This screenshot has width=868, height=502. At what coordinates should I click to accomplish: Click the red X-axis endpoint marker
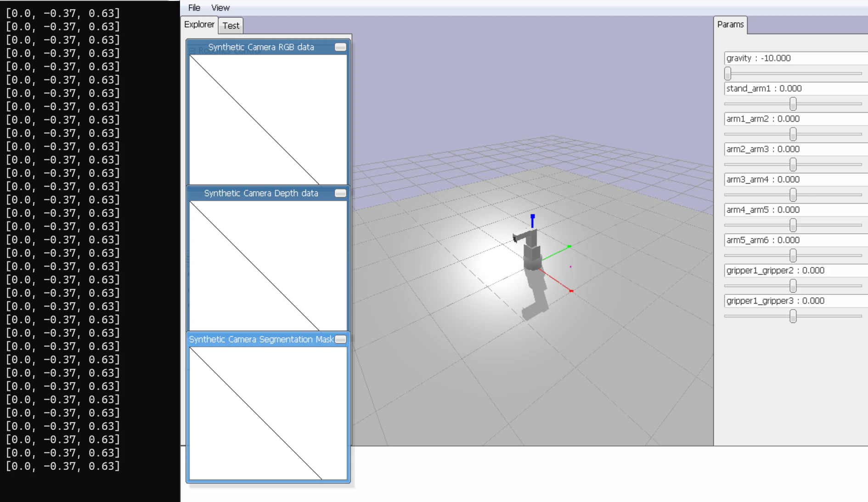[x=571, y=291]
